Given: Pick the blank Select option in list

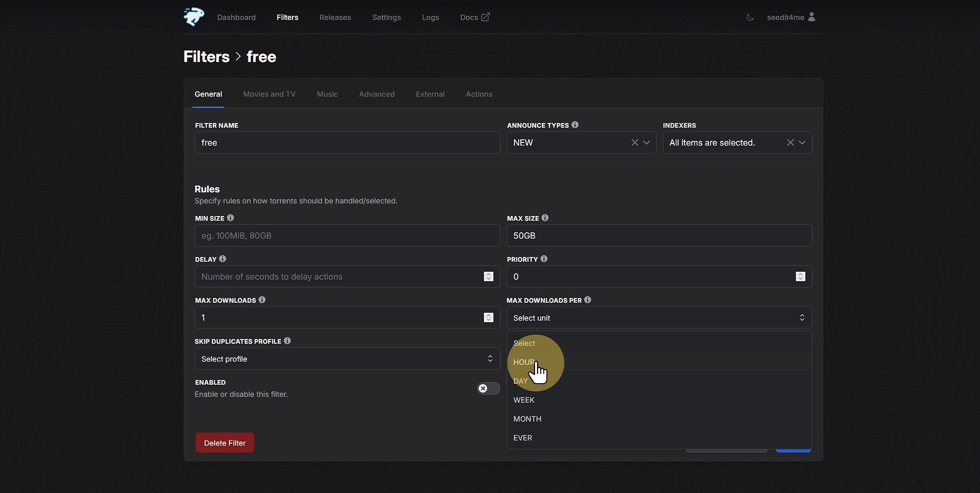Looking at the screenshot, I should [x=659, y=343].
